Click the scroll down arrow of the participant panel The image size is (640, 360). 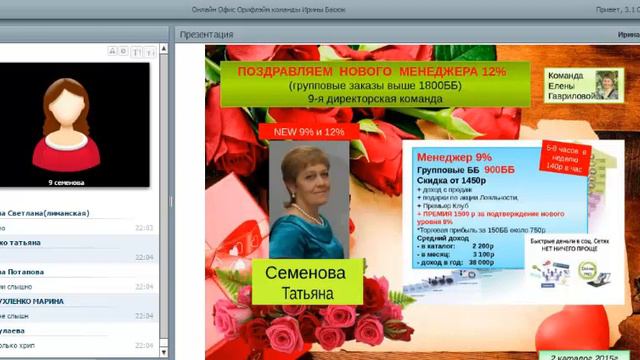pos(164,352)
